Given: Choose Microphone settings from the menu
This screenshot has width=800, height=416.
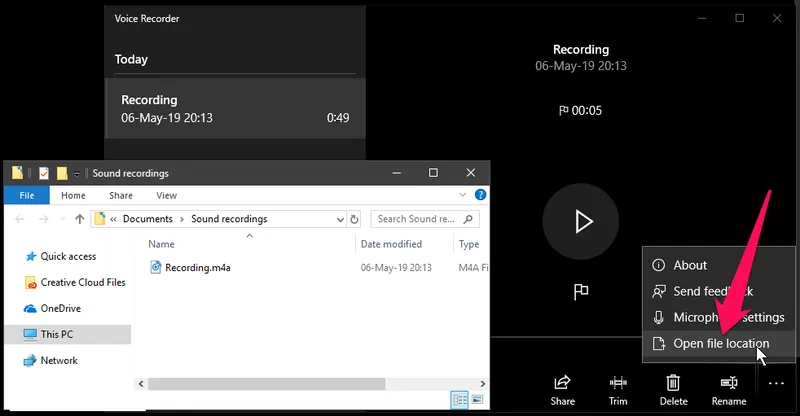Looking at the screenshot, I should point(720,318).
